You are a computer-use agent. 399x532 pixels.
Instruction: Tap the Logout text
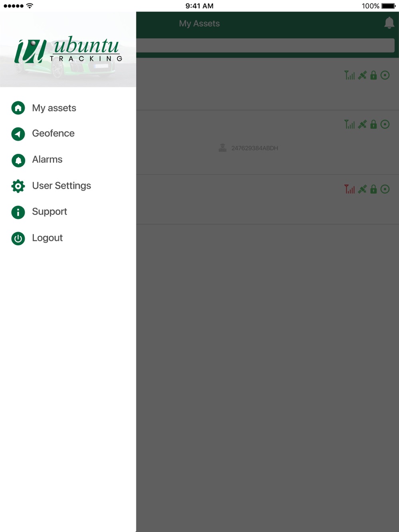coord(47,238)
